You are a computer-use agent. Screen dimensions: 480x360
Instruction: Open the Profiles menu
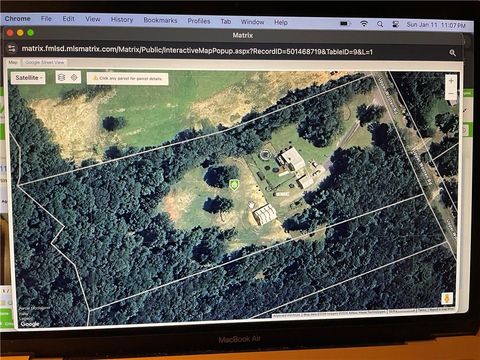point(199,21)
